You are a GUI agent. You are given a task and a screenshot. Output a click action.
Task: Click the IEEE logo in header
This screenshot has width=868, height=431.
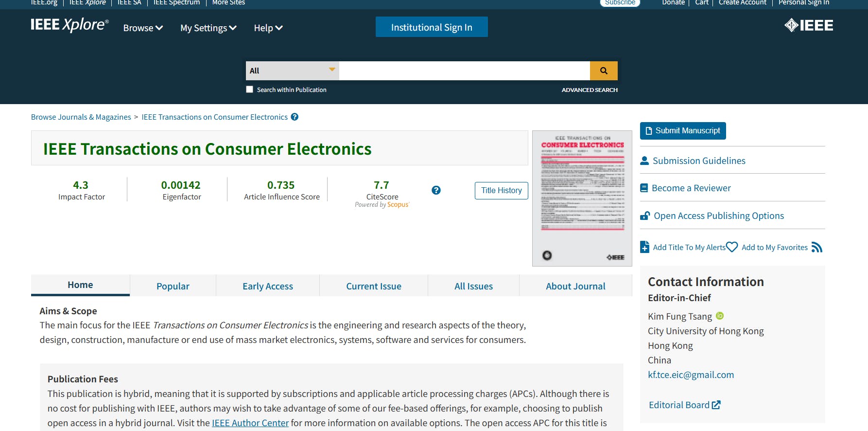pyautogui.click(x=809, y=25)
